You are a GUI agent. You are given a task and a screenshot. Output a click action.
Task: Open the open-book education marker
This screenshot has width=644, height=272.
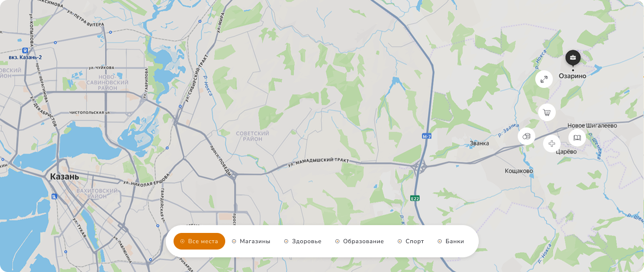click(x=577, y=138)
